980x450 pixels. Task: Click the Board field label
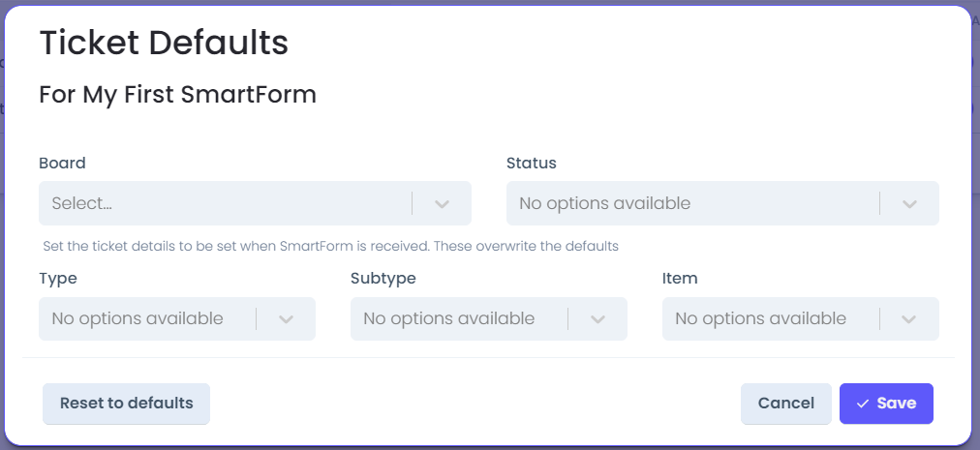[63, 164]
